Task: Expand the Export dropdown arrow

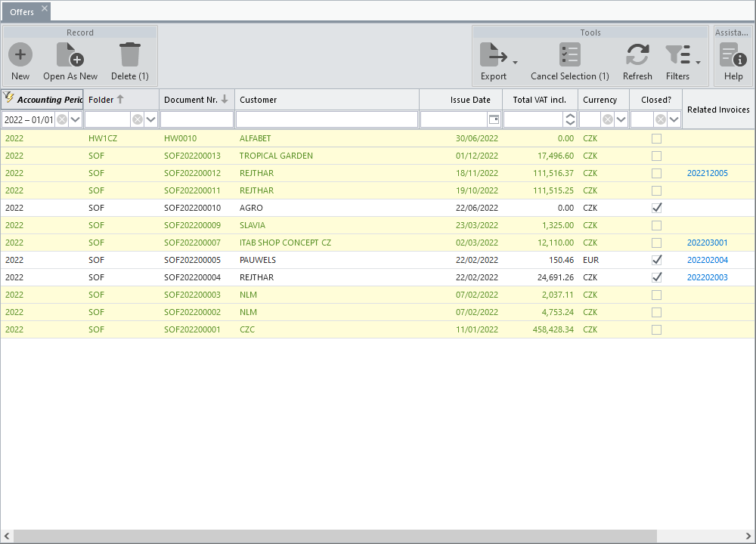Action: coord(515,63)
